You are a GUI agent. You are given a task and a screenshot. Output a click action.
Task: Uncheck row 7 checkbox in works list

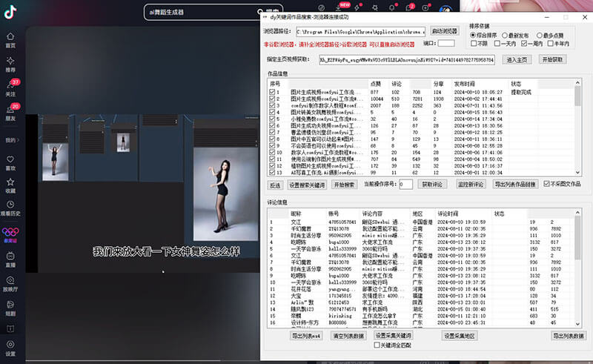point(272,133)
